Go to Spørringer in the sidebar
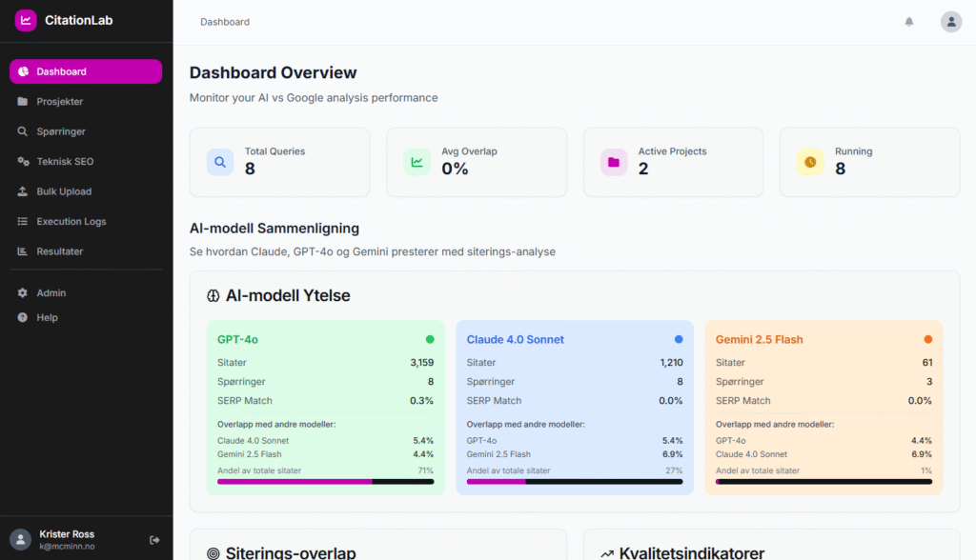 pos(60,131)
